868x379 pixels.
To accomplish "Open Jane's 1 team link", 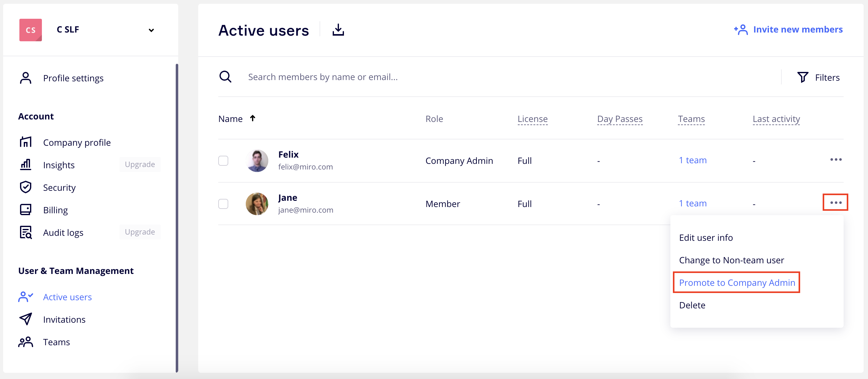I will click(x=693, y=204).
